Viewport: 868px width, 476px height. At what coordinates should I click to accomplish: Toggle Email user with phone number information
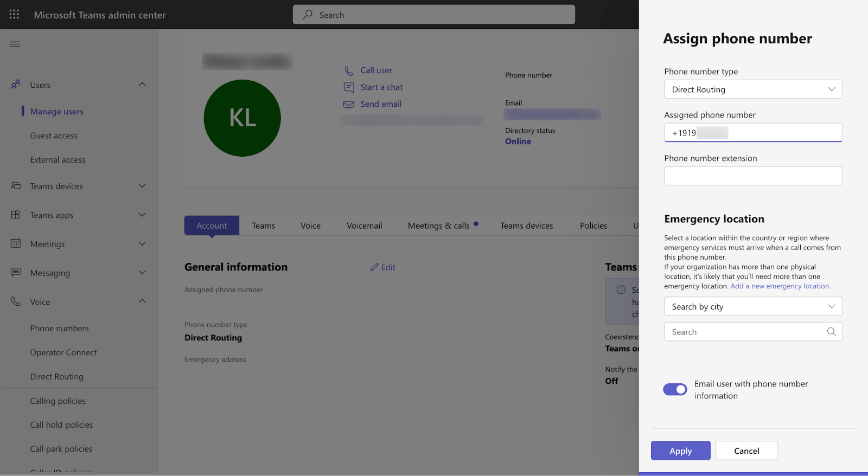[x=675, y=389]
